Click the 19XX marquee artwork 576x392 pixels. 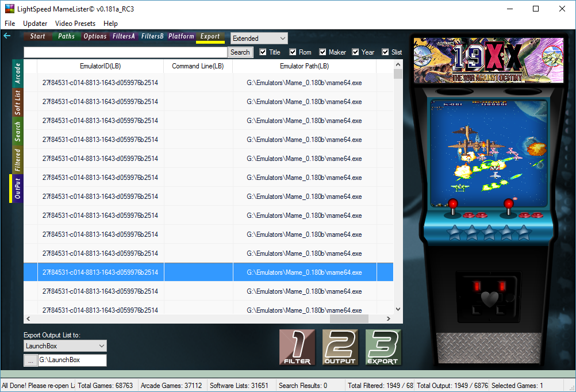point(488,60)
